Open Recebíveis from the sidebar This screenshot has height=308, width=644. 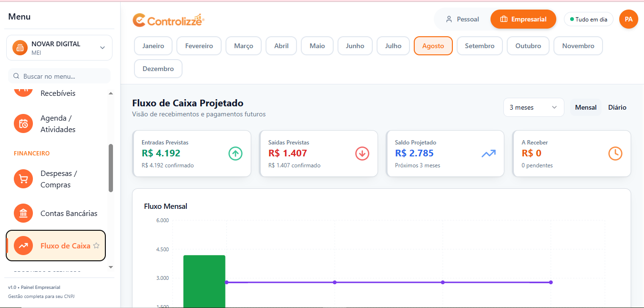(56, 93)
